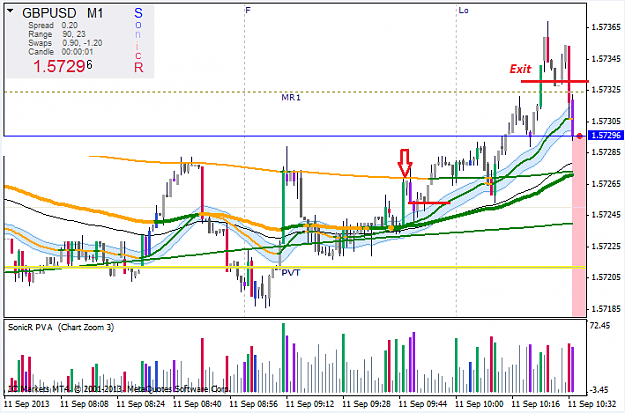Select the 1.57305 price scale value
Image resolution: width=625 pixels, height=413 pixels.
pos(606,121)
